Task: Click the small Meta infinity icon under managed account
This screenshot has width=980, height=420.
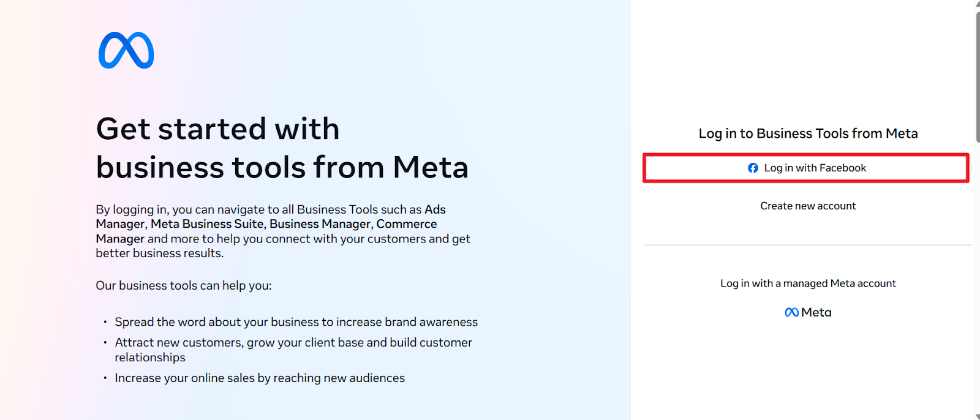Action: click(791, 312)
